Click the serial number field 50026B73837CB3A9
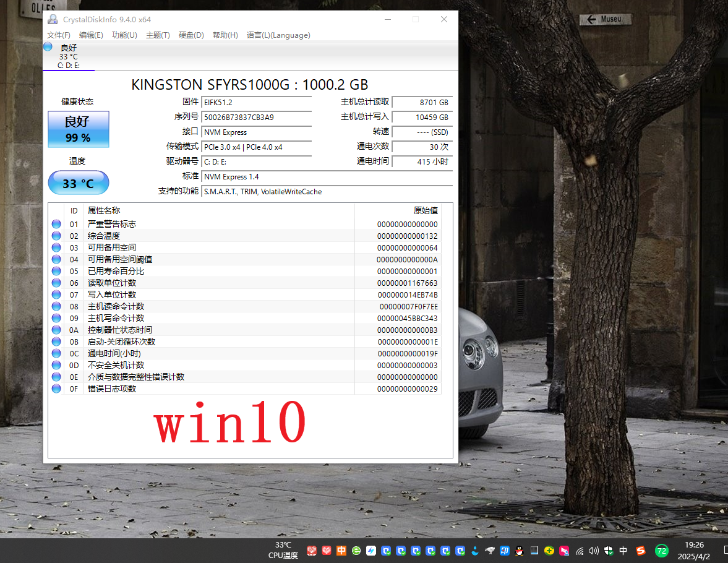The height and width of the screenshot is (563, 728). 256,117
